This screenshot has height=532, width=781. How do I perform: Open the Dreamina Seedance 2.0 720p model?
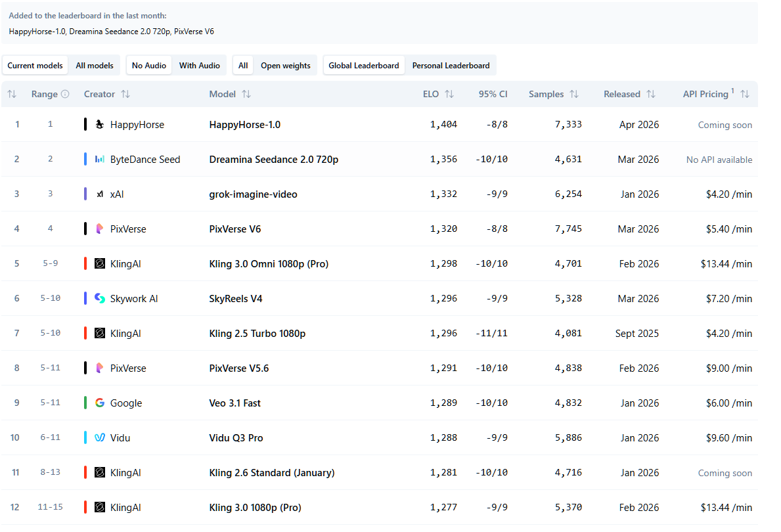click(x=273, y=160)
